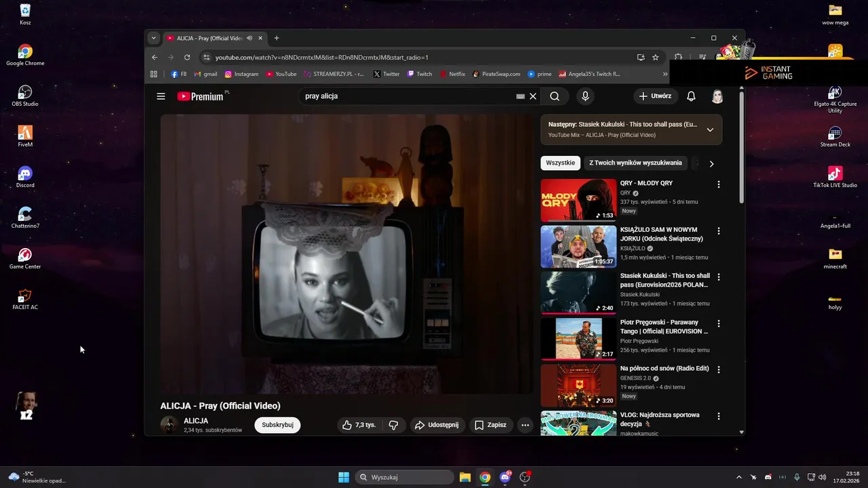Open the YouTube hamburger guide menu
This screenshot has width=868, height=488.
(161, 96)
